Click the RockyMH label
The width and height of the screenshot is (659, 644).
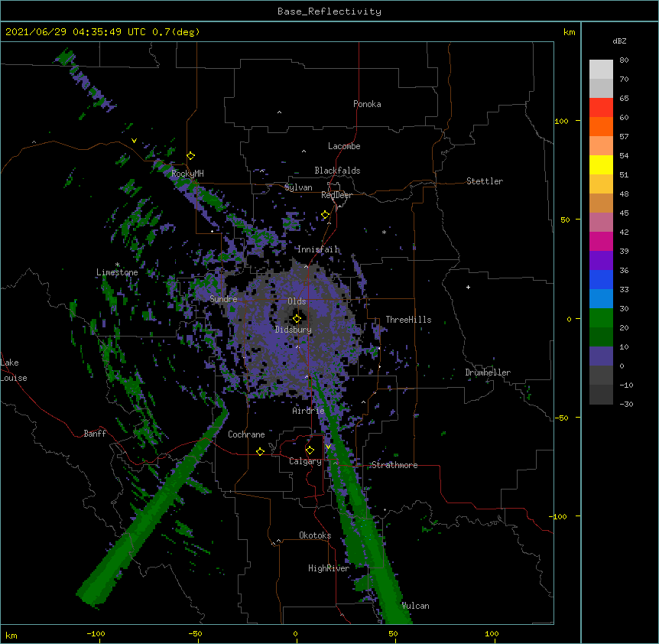[187, 174]
